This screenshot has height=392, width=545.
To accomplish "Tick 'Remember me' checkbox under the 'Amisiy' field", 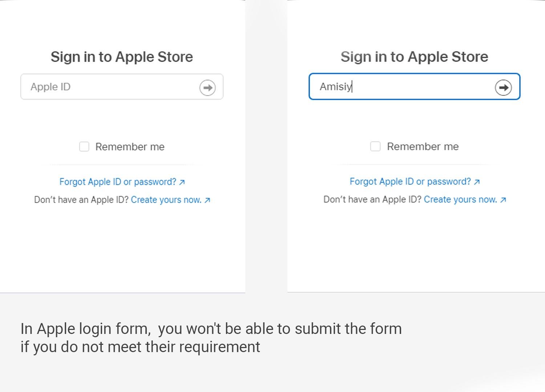I will coord(375,146).
